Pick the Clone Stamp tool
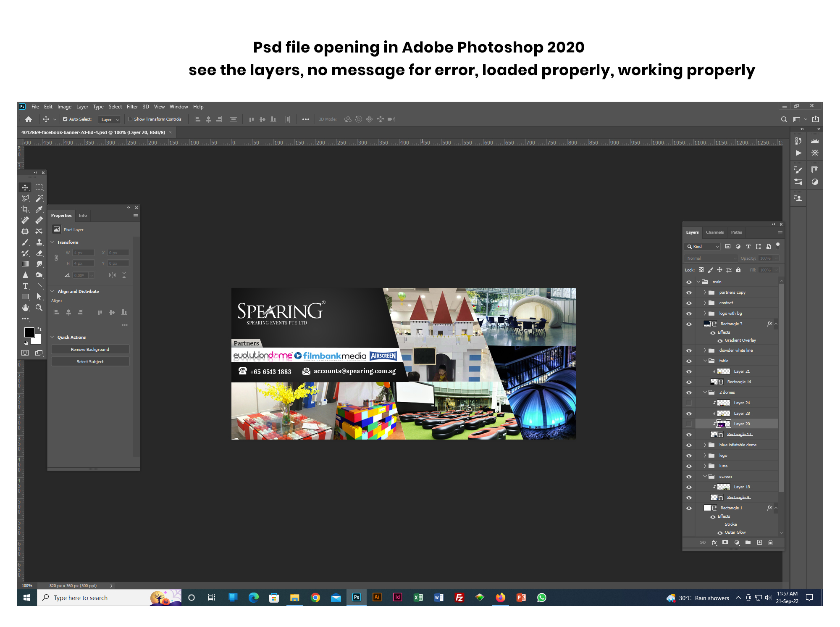This screenshot has width=840, height=627. pos(40,242)
